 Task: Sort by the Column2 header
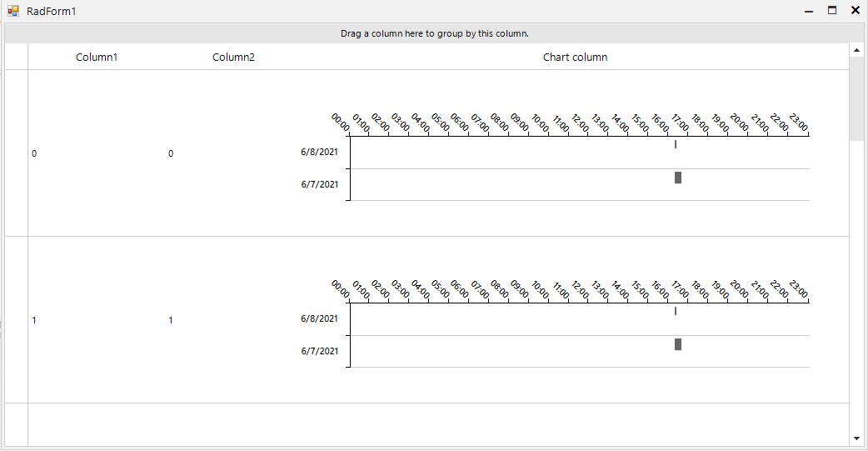click(x=233, y=58)
